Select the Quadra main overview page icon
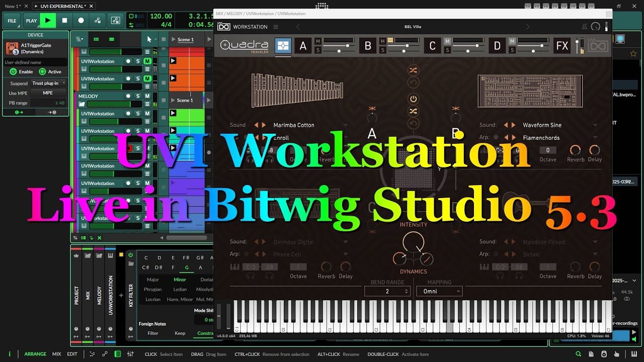This screenshot has height=362, width=644. pyautogui.click(x=283, y=46)
